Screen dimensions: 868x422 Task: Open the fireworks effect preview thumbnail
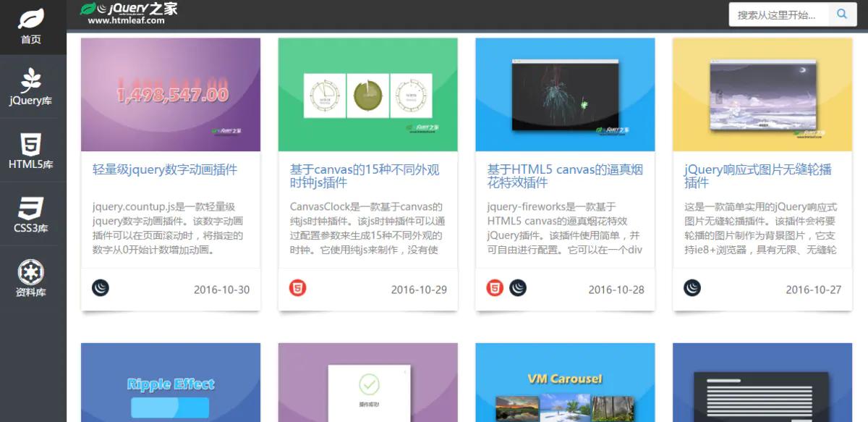point(565,95)
